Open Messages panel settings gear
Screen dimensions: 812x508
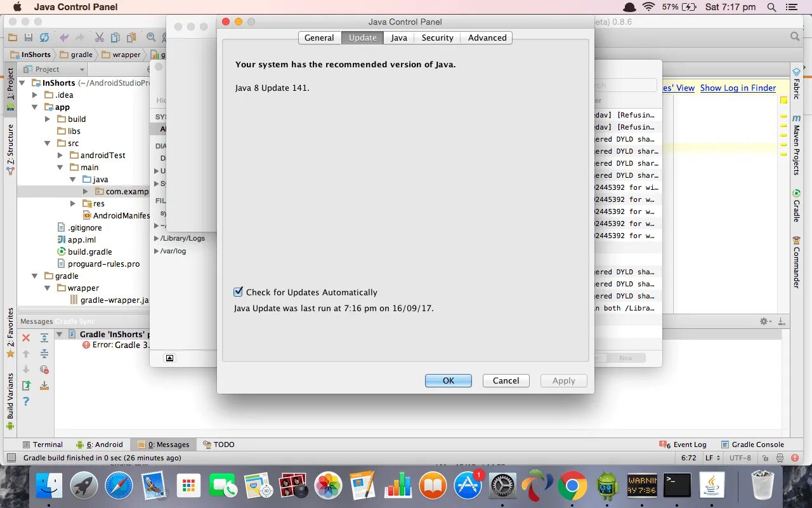[x=766, y=321]
